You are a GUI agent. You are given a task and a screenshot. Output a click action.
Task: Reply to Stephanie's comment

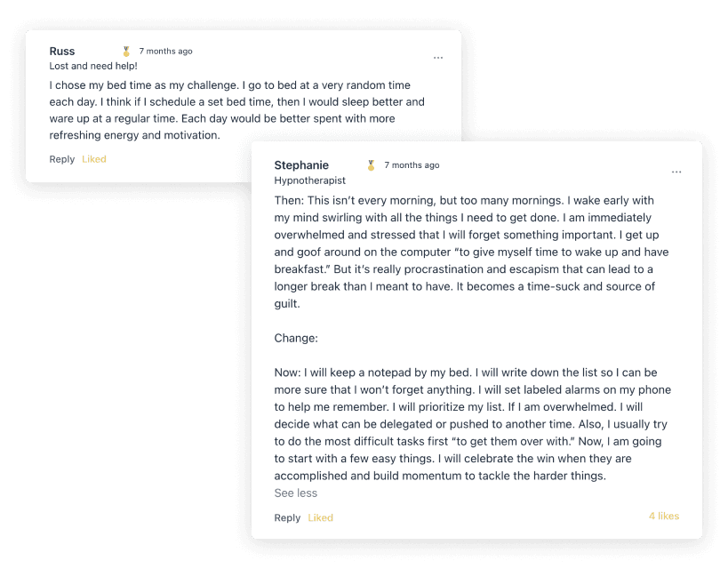pos(287,517)
